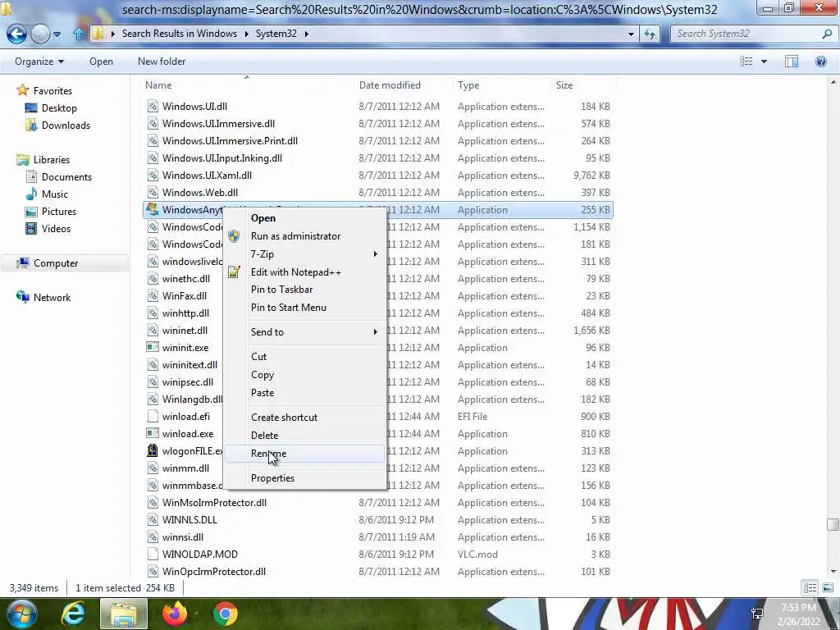Launch Google Chrome from taskbar

(x=226, y=614)
